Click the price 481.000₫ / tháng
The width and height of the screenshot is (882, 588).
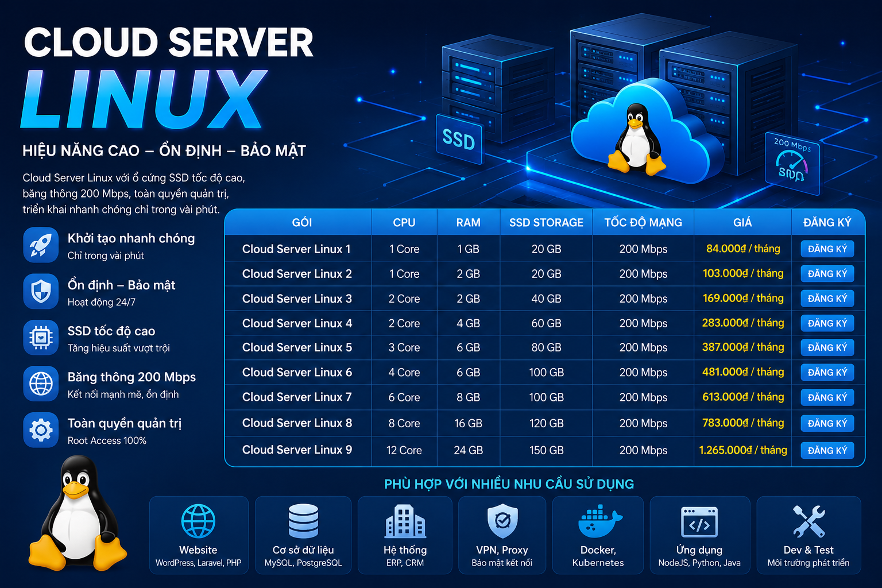point(743,372)
